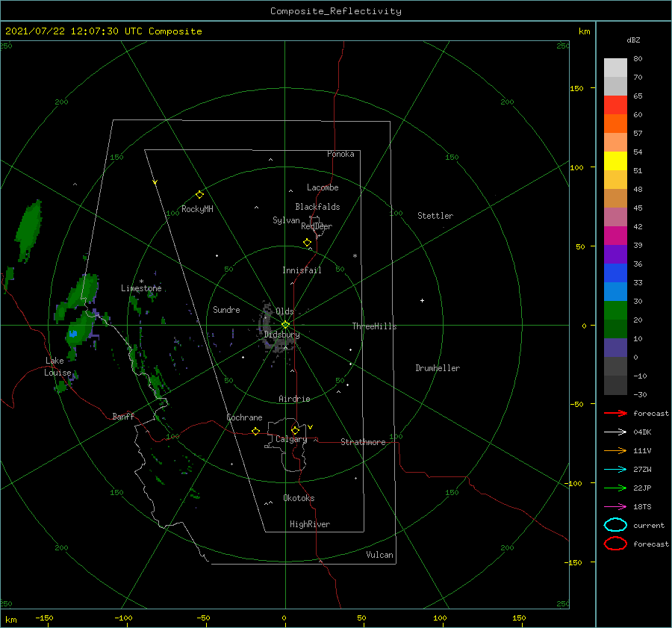The height and width of the screenshot is (628, 672).
Task: Click the Sundre label
Action: (x=226, y=309)
